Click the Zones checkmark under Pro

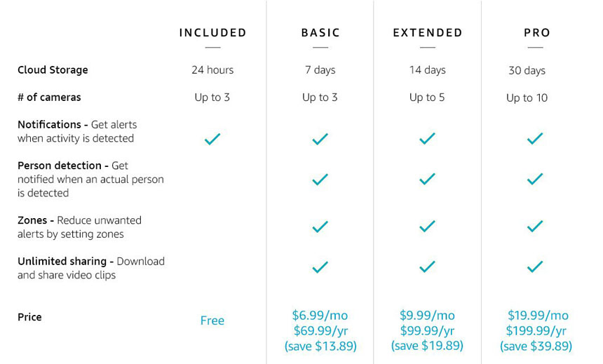(535, 227)
